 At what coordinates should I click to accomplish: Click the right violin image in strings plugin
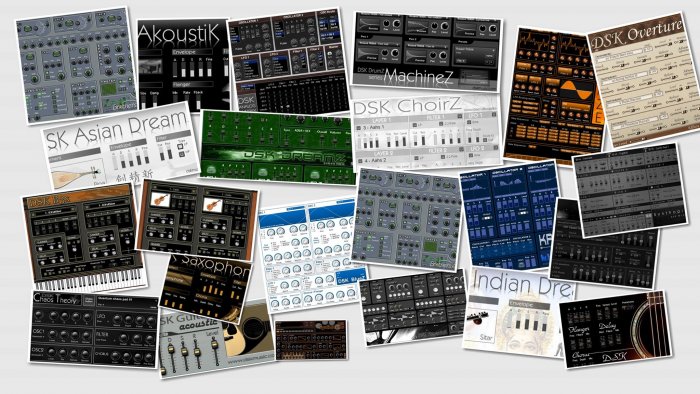[x=213, y=205]
